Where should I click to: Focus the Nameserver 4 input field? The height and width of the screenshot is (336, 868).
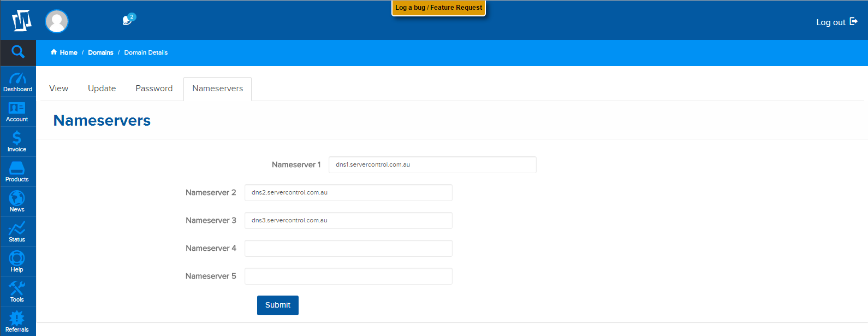pos(348,249)
